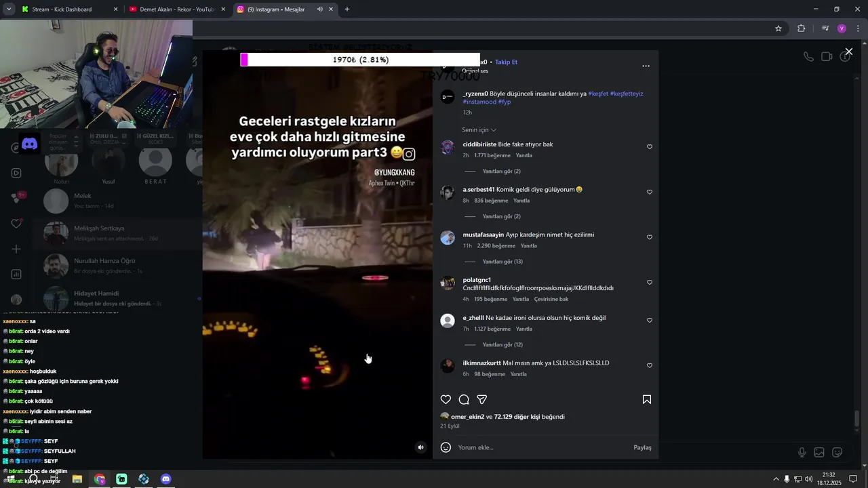Mute the Instagram tab via its speaker icon

tap(319, 9)
